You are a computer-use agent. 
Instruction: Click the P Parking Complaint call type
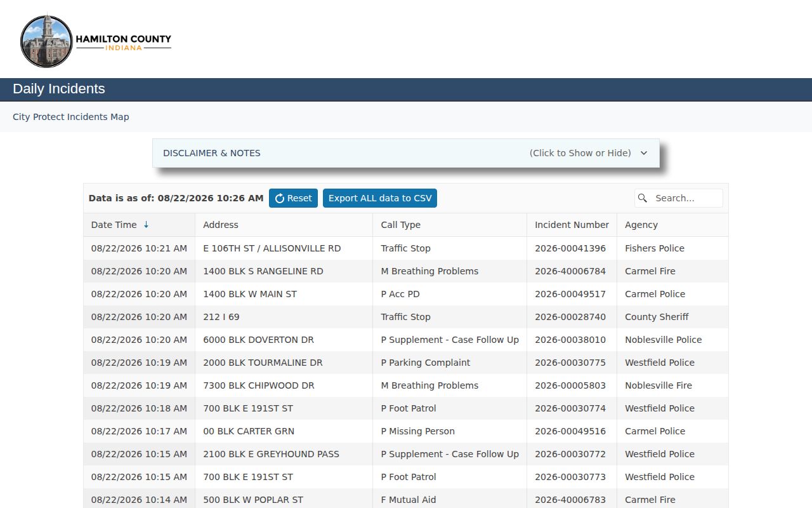point(426,363)
